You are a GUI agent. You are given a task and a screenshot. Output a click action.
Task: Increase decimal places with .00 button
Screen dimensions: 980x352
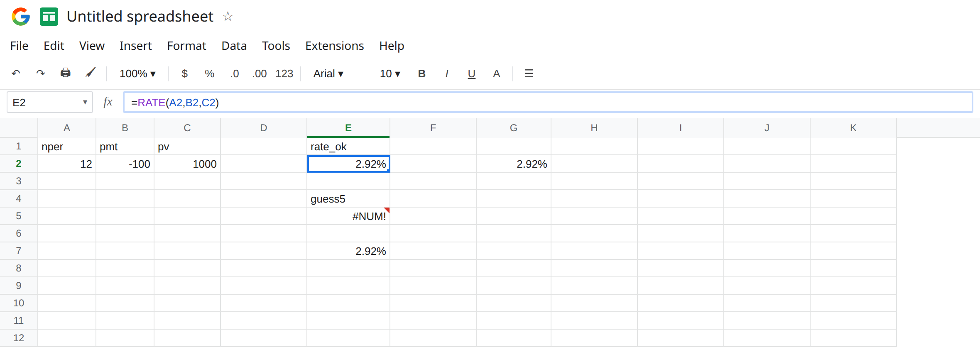(260, 73)
